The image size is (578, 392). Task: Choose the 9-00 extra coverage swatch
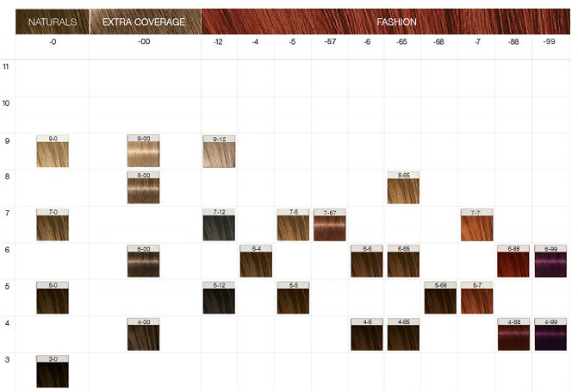(144, 152)
